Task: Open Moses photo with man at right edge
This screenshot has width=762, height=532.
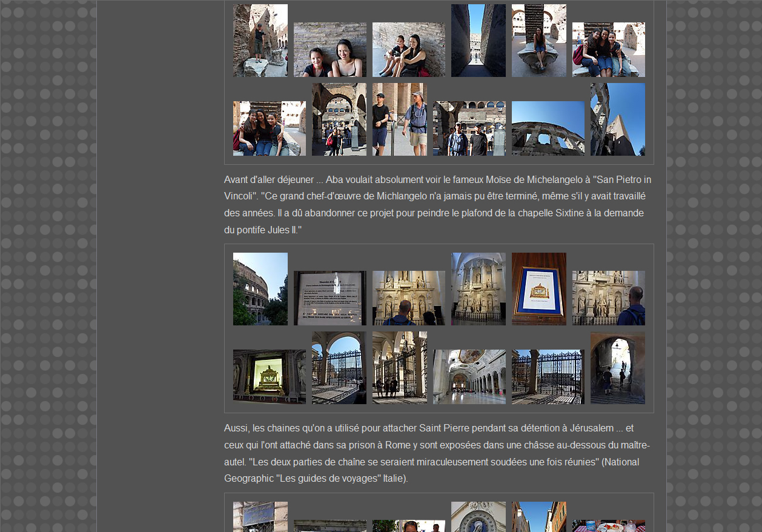Action: pos(609,298)
